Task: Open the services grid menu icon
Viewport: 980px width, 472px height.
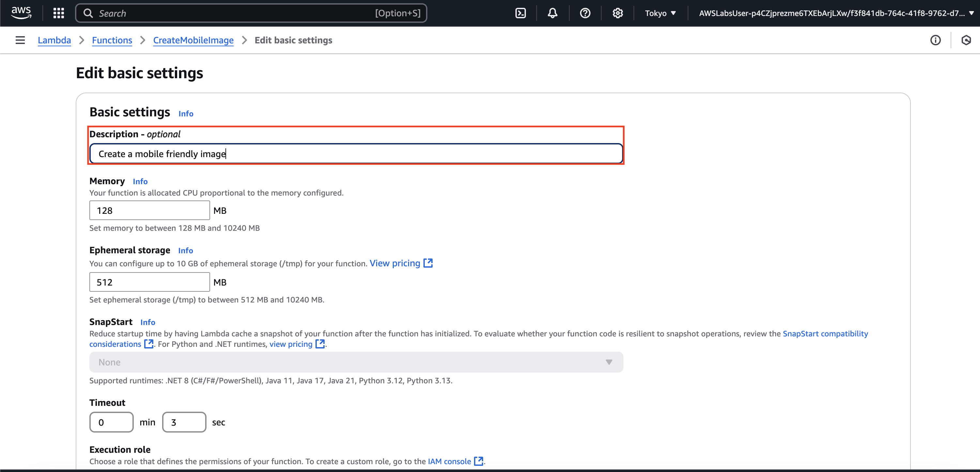Action: [x=59, y=13]
